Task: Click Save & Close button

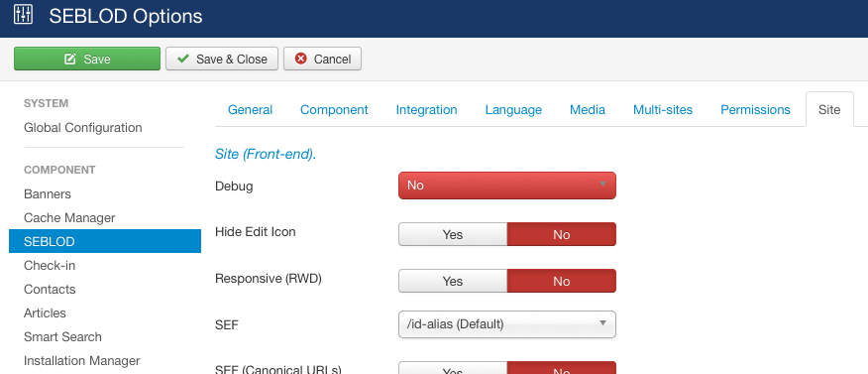Action: 222,59
